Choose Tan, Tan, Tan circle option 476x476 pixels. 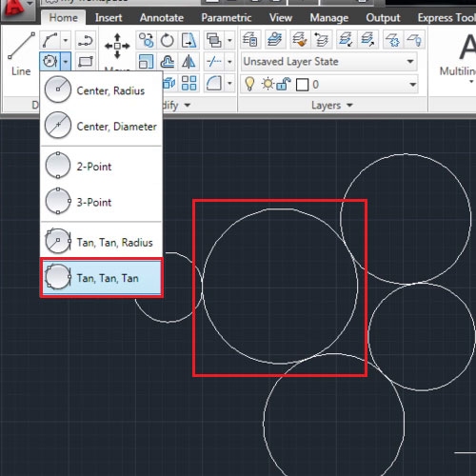(x=102, y=278)
